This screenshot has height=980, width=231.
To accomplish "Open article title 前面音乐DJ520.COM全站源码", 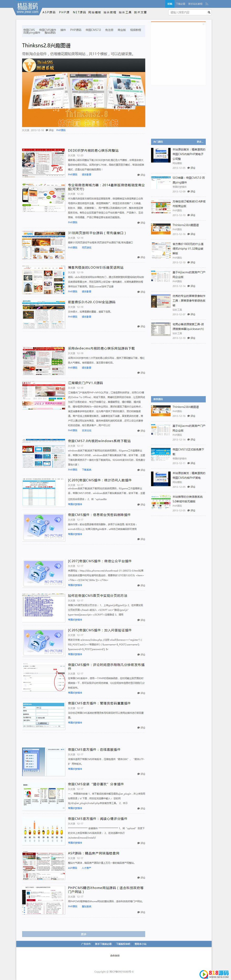I will point(92,302).
